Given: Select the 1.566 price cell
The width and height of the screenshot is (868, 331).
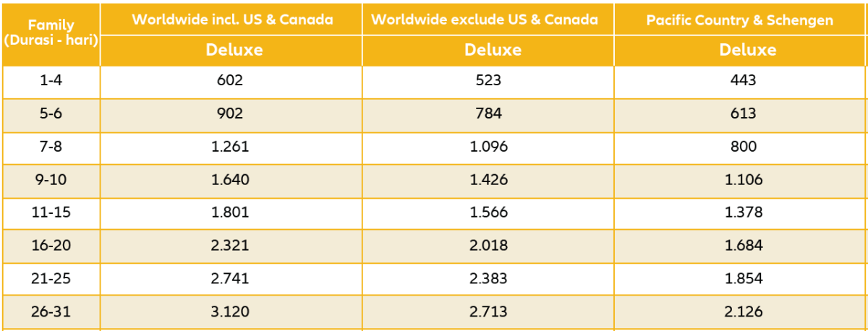Looking at the screenshot, I should click(x=488, y=213).
